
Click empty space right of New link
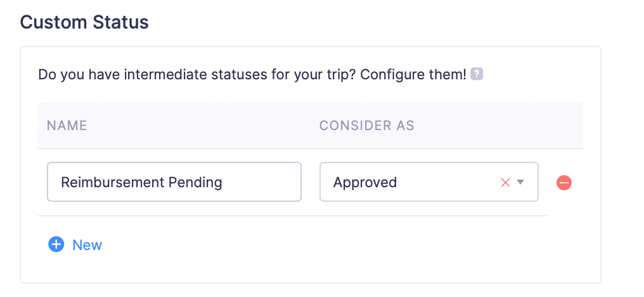coord(317,245)
